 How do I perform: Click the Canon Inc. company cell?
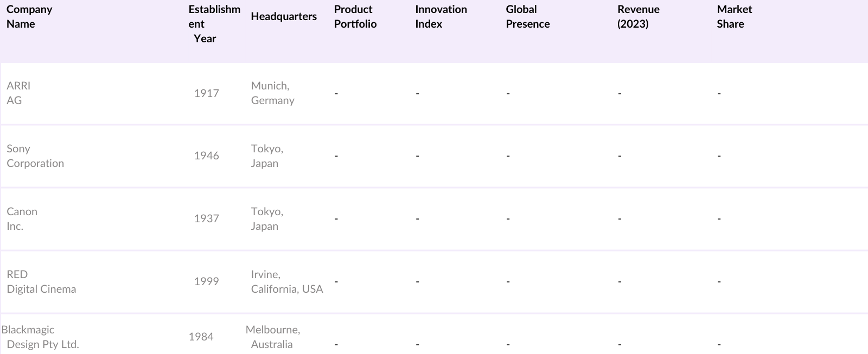pyautogui.click(x=22, y=219)
